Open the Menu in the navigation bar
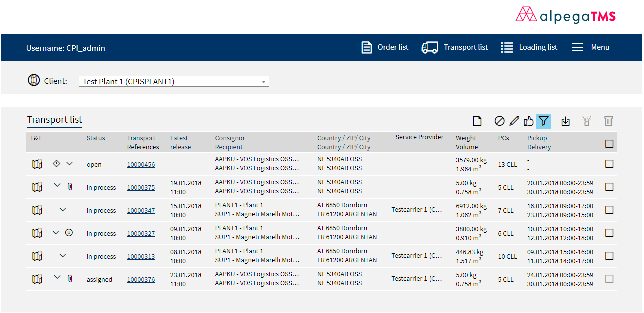 (x=591, y=47)
